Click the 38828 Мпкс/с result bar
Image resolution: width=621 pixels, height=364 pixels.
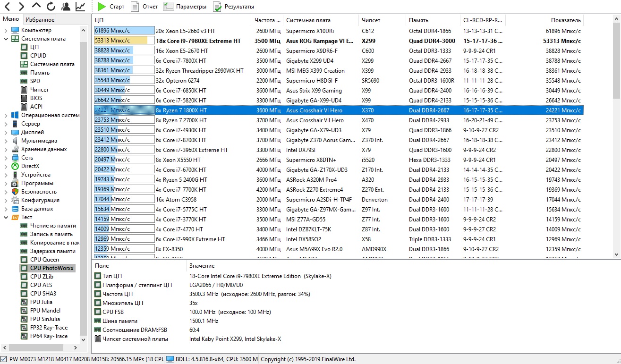(124, 51)
